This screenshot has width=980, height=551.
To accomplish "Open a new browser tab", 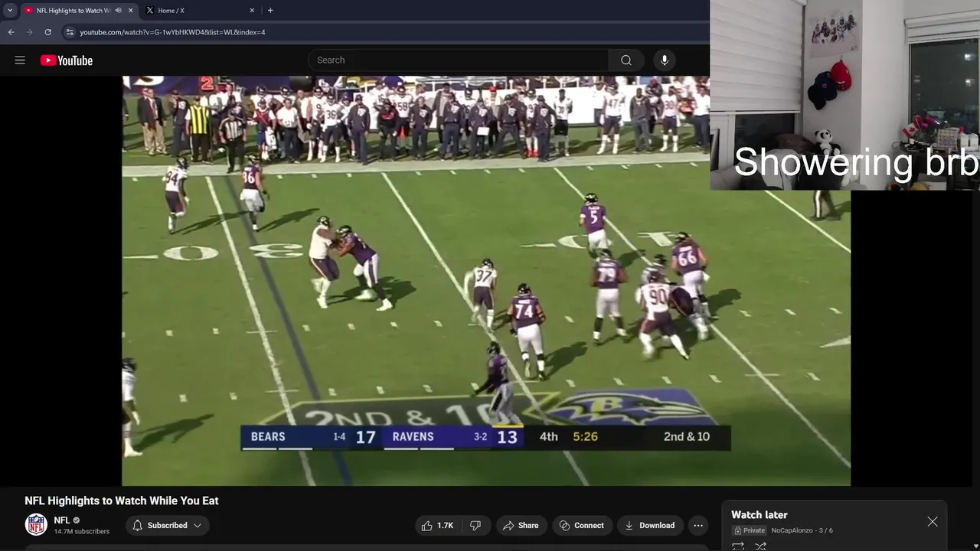I will pos(270,11).
